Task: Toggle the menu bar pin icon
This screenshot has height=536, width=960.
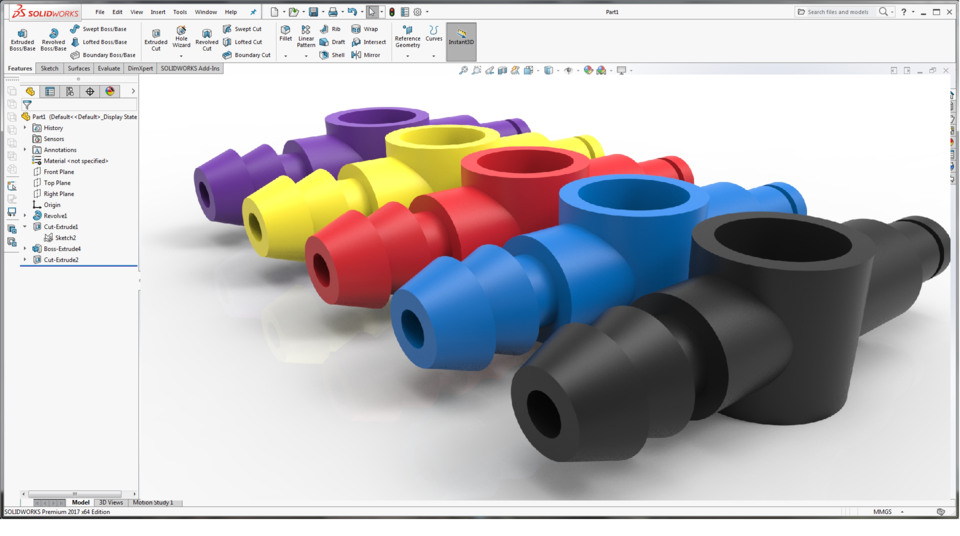Action: [253, 12]
